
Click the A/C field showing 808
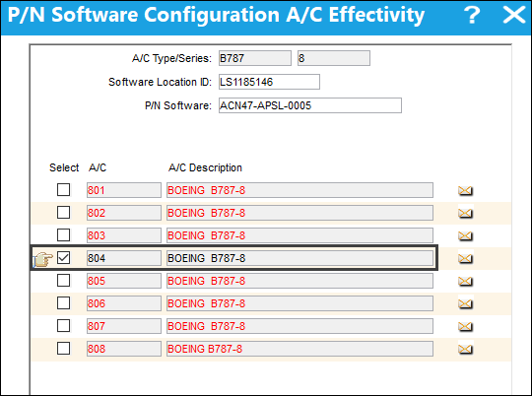click(x=124, y=349)
